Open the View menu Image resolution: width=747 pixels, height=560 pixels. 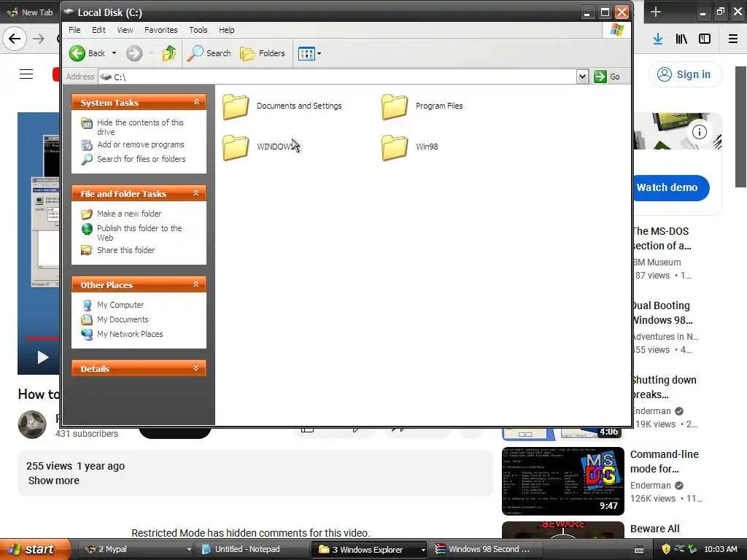125,30
